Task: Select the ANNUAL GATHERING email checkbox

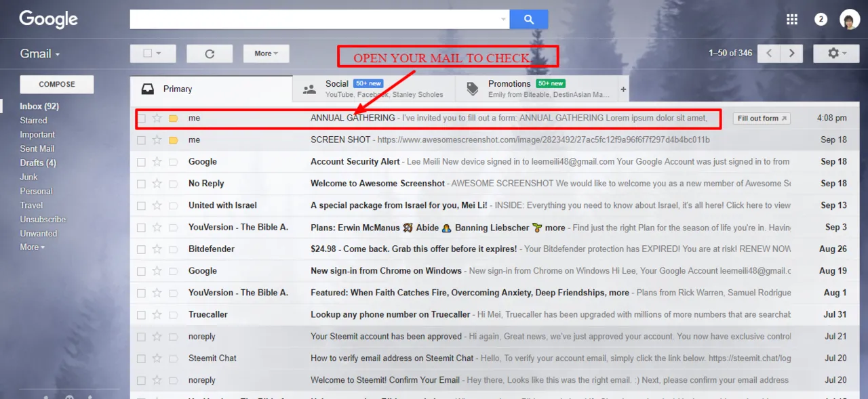Action: point(142,118)
